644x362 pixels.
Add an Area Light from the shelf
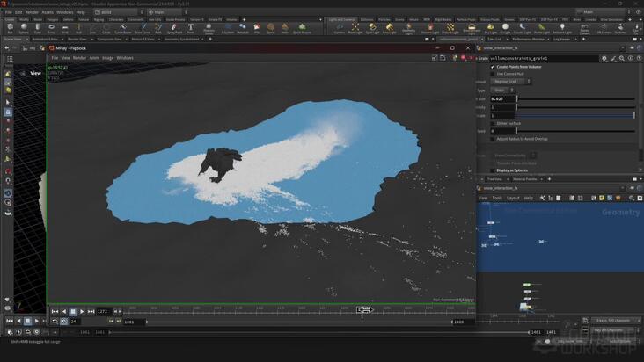point(390,28)
